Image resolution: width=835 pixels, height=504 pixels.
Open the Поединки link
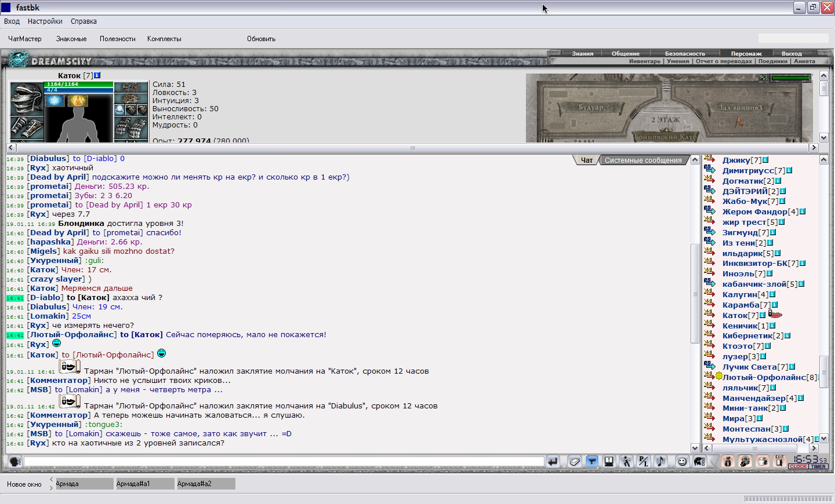coord(773,61)
